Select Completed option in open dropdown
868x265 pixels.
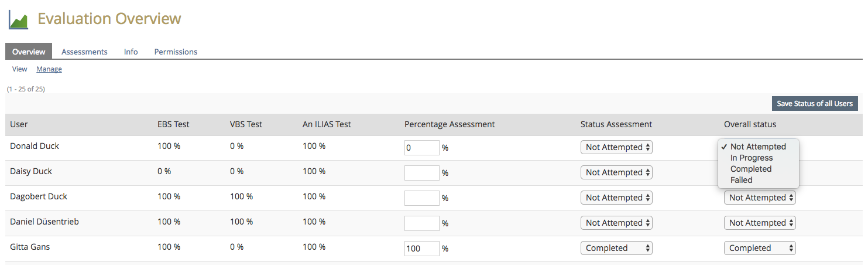pos(751,169)
